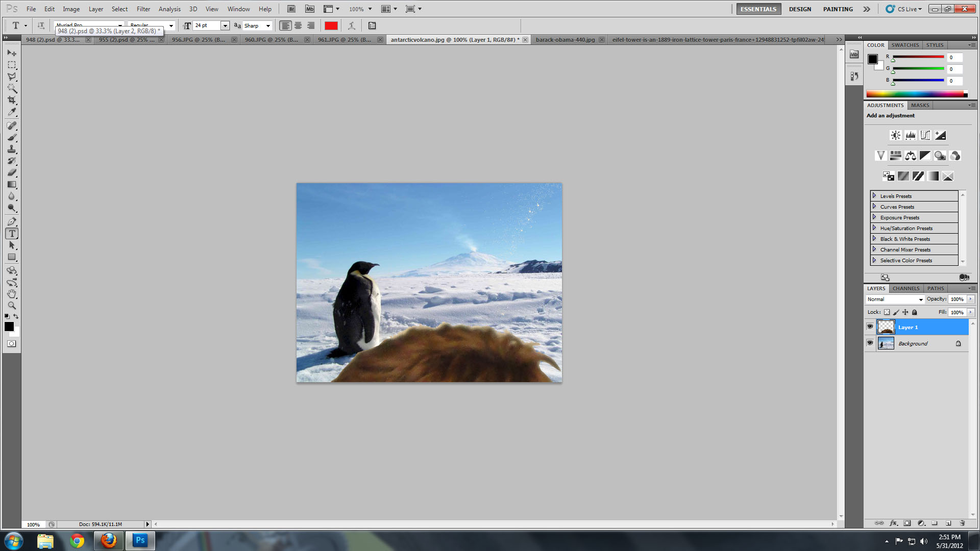The height and width of the screenshot is (551, 980).
Task: Click the Essentials workspace button
Action: tap(758, 9)
